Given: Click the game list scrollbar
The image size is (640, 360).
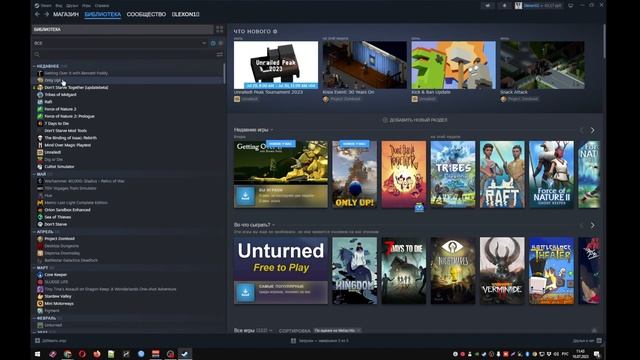Looking at the screenshot, I should [224, 73].
